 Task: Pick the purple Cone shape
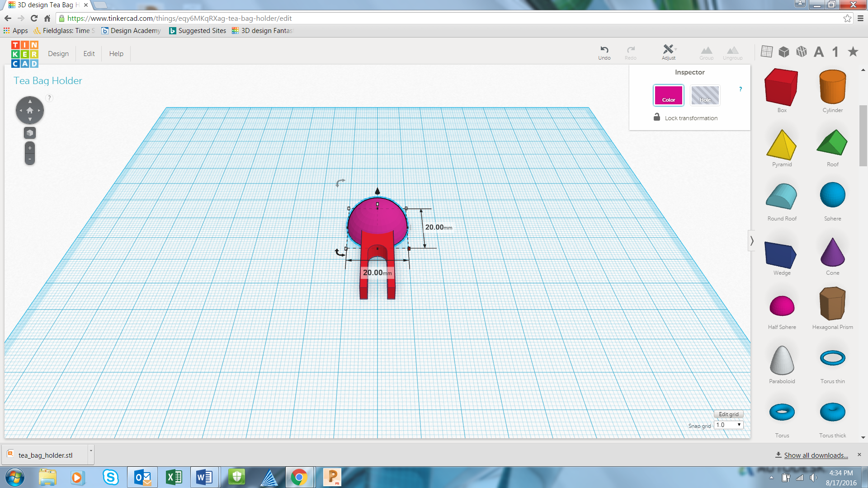(x=832, y=252)
